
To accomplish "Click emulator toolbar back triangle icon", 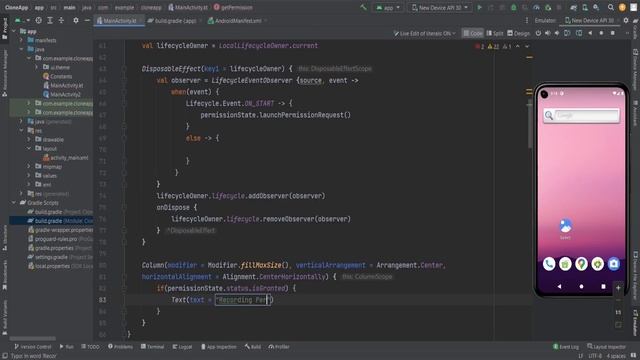I will [590, 33].
